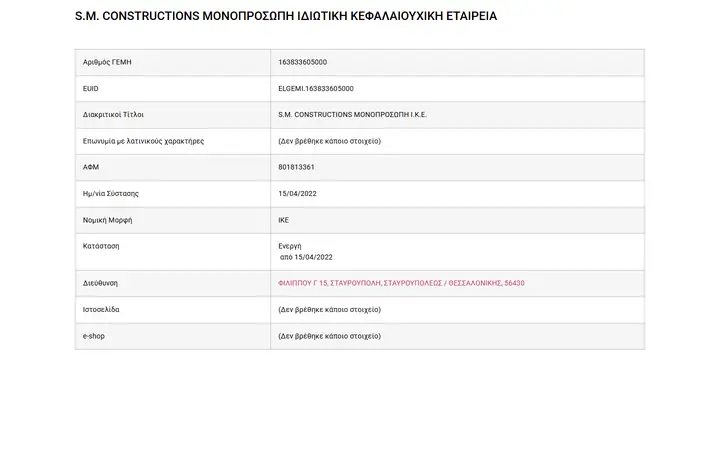Click the incorporation date 15/04/2022
The width and height of the screenshot is (720, 450).
click(x=297, y=194)
